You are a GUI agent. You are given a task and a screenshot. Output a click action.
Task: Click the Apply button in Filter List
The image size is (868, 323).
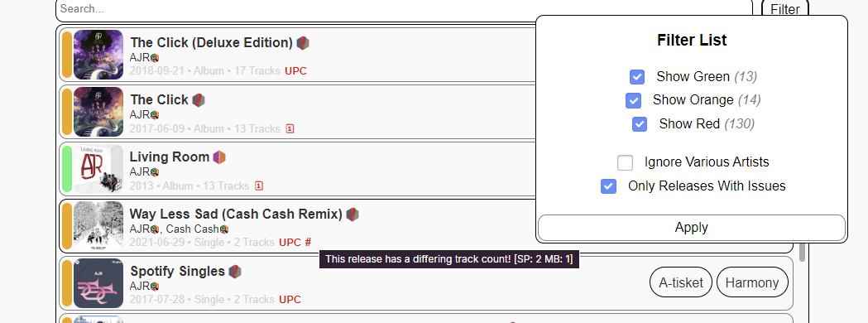[692, 228]
